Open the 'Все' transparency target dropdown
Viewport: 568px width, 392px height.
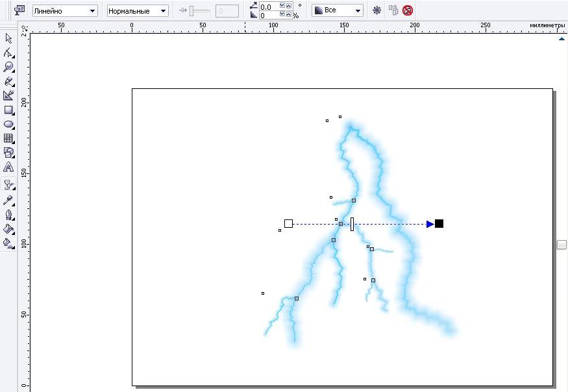(338, 10)
